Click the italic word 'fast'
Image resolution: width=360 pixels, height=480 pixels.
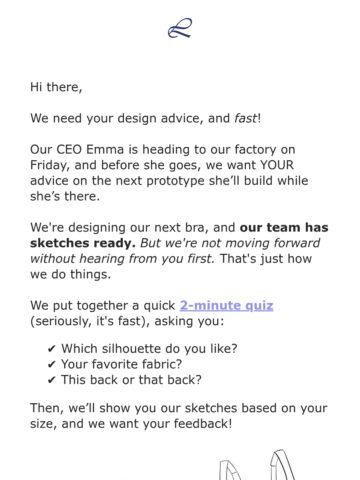pos(246,118)
